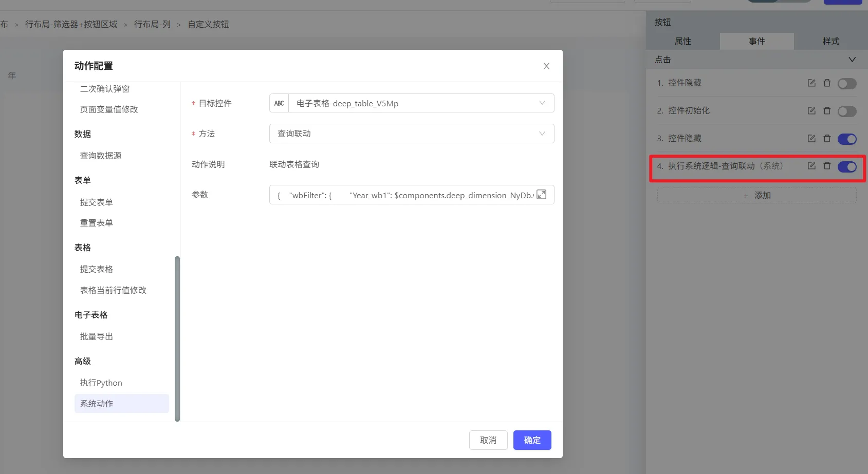Turn on the 控件初始化 switch
This screenshot has height=474, width=868.
(x=846, y=111)
